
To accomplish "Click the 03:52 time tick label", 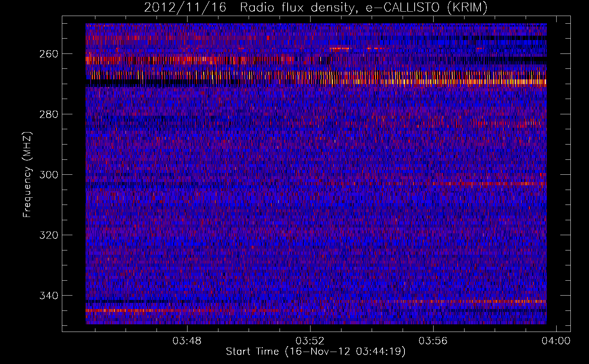I will 310,341.
